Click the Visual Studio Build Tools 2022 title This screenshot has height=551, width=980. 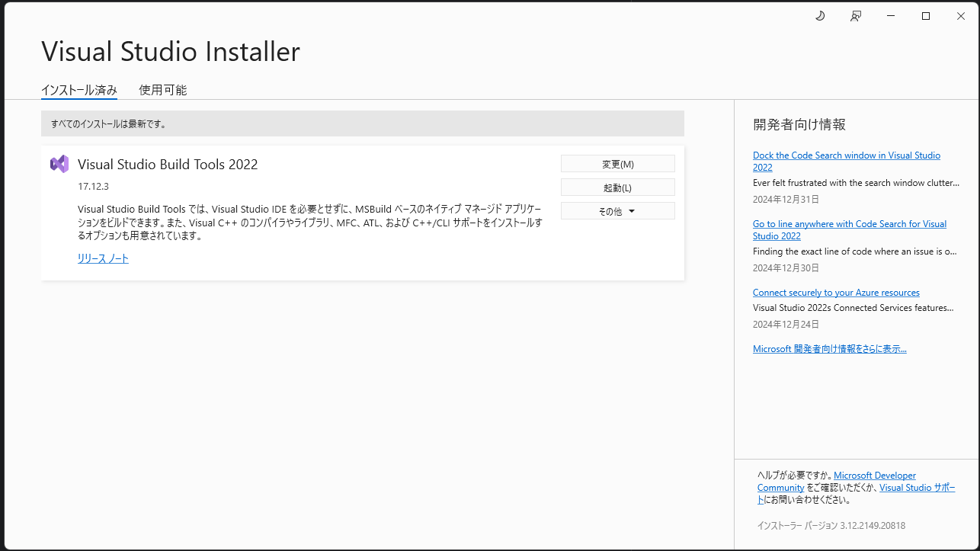168,164
